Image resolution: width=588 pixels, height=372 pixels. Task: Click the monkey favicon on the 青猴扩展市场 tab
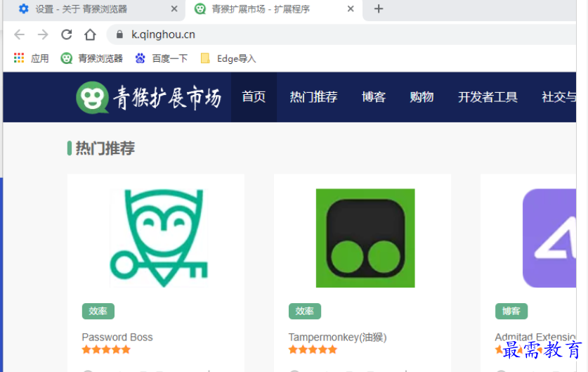200,8
